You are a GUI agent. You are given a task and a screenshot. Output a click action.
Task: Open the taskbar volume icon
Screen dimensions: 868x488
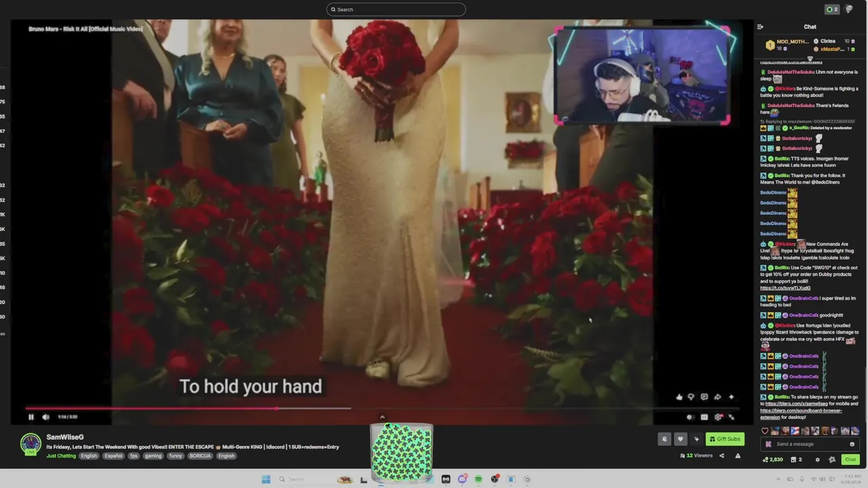(823, 479)
